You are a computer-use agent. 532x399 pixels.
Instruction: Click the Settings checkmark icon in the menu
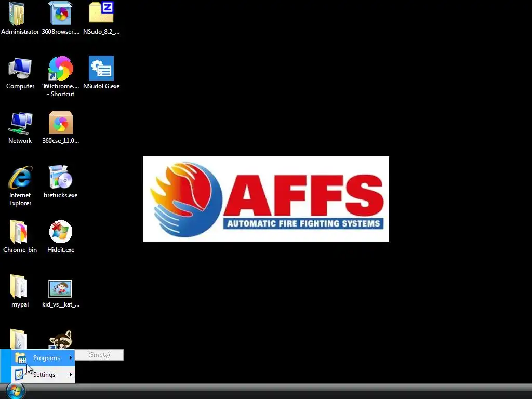click(x=20, y=374)
